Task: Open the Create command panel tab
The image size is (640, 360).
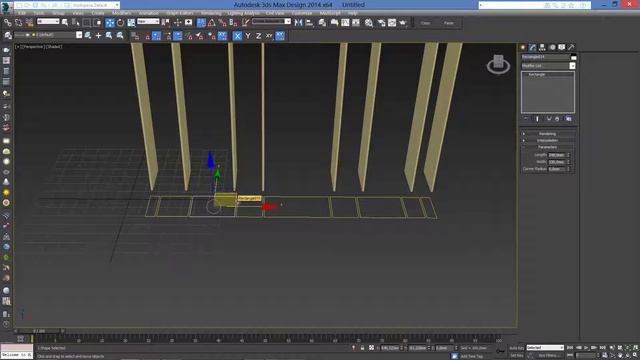Action: 523,47
